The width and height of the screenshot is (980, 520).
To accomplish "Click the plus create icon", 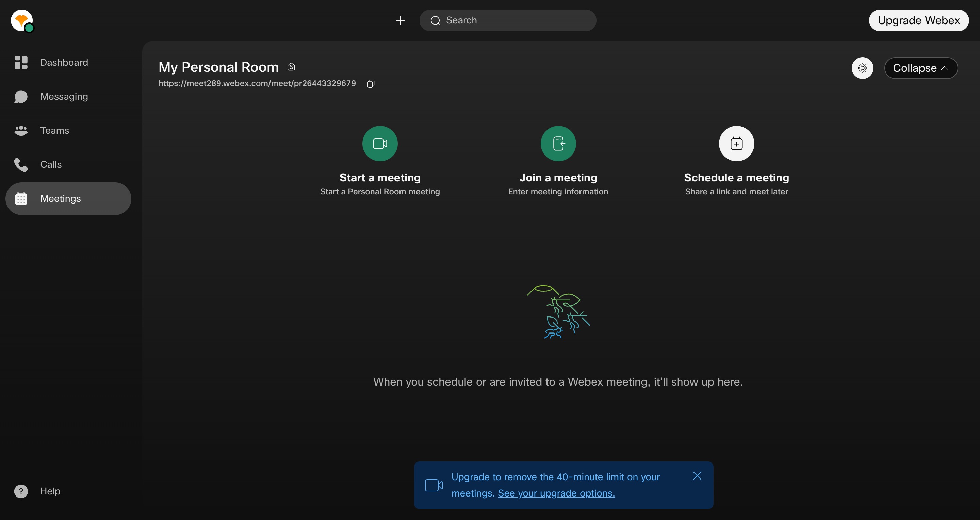I will 400,20.
